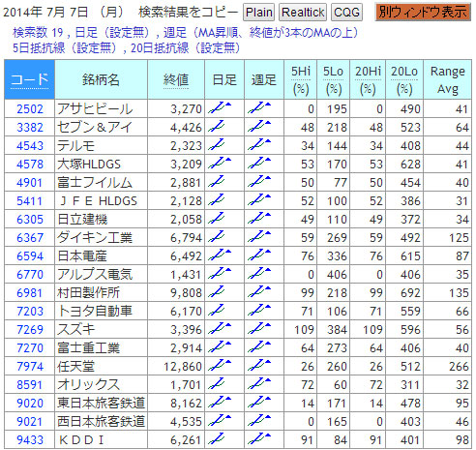The image size is (476, 450).
Task: Click weekly chart icon for 日立建機
Action: [x=259, y=218]
